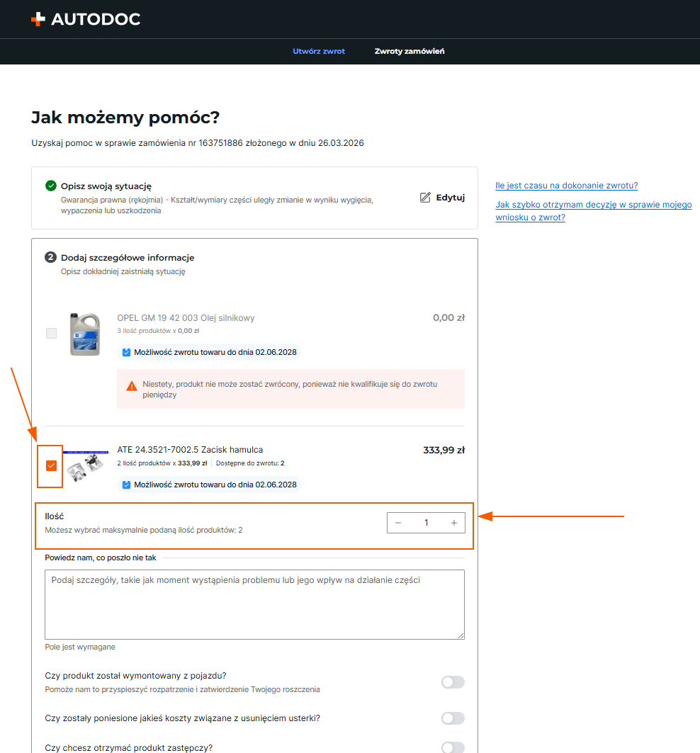Click the 'Powiedz nam, co poszło nie tak' text area
This screenshot has height=753, width=700.
(x=254, y=605)
